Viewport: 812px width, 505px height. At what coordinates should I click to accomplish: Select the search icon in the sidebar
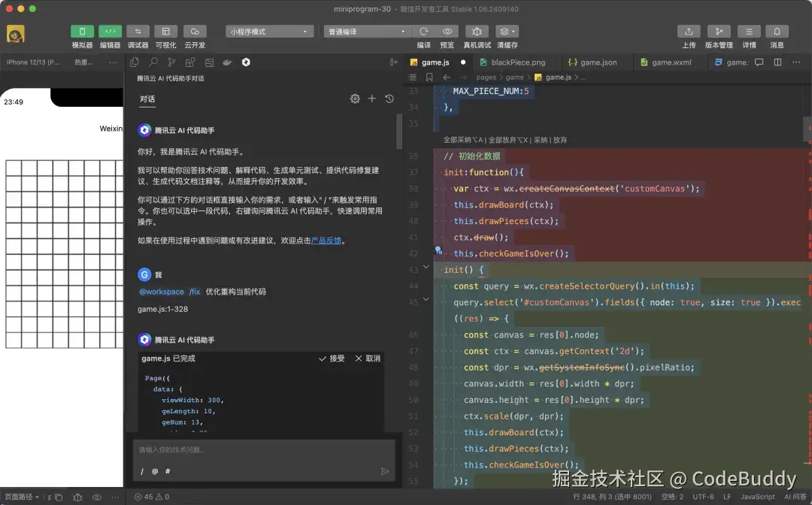[153, 62]
